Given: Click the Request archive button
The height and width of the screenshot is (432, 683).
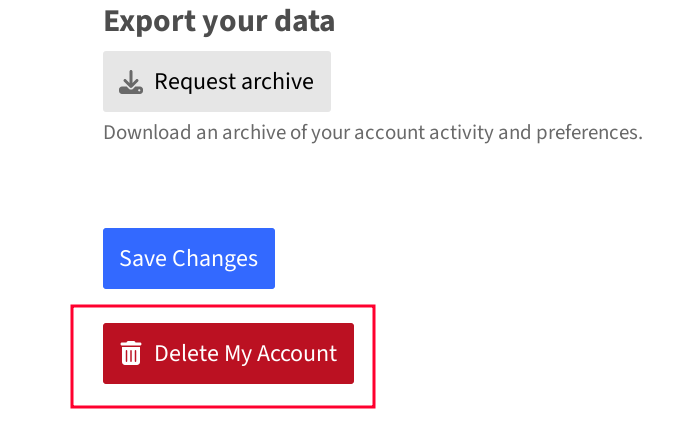Looking at the screenshot, I should coord(217,81).
